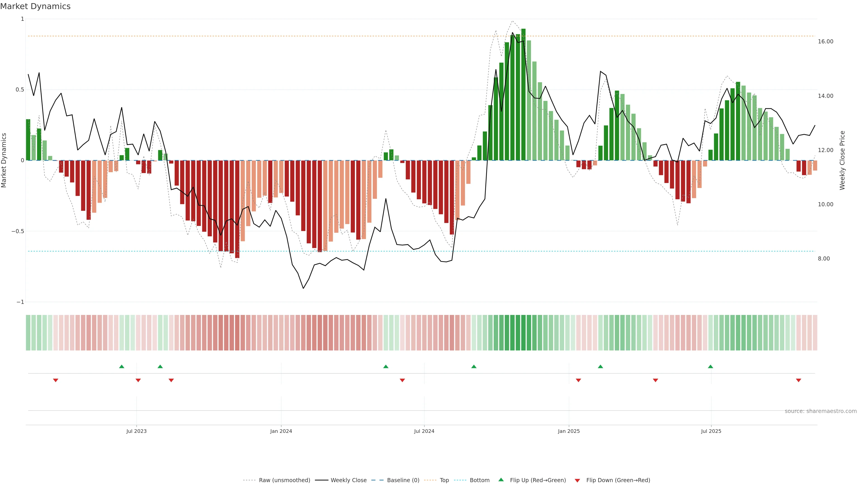Click the Jul 2023 x-axis label
This screenshot has height=488, width=868.
pos(137,431)
